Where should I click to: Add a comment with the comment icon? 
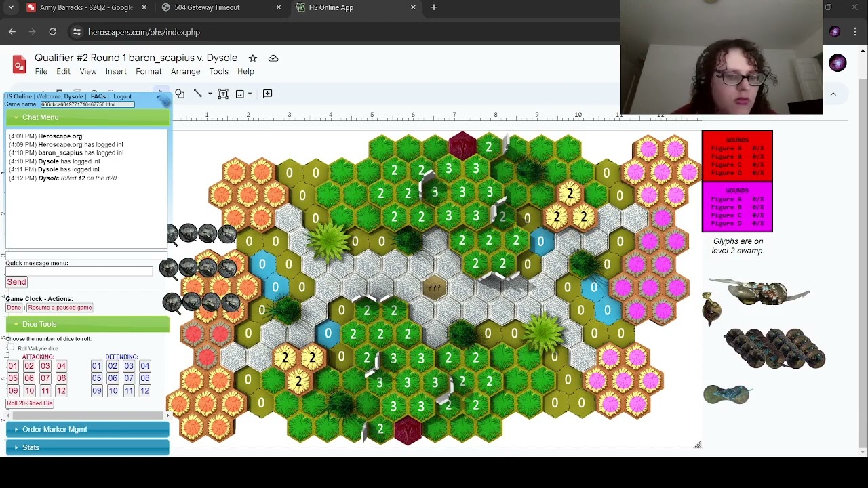coord(267,94)
